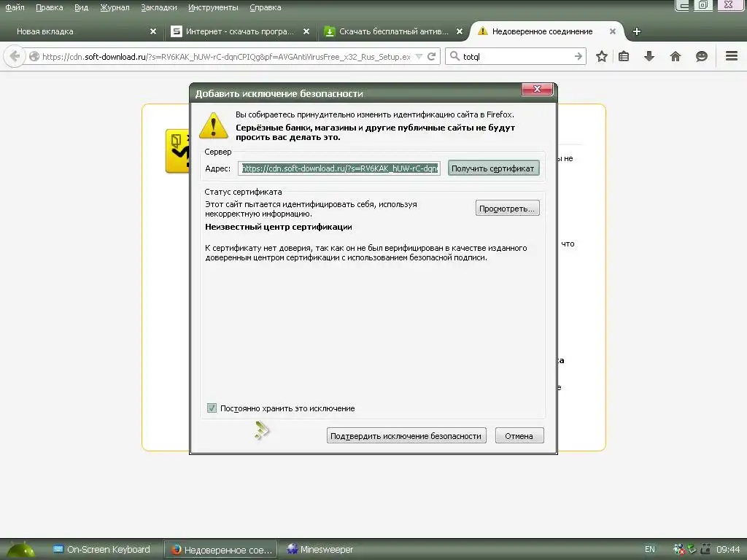
Task: Open the Firefox hamburger menu
Action: pyautogui.click(x=732, y=56)
